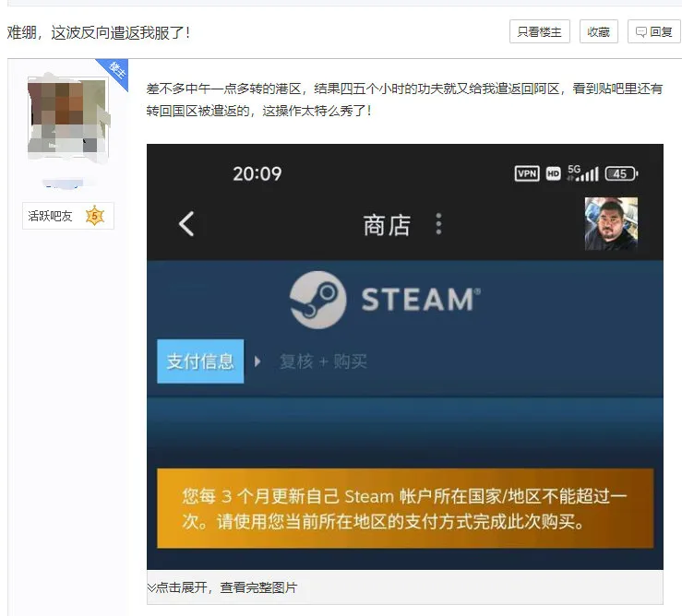Image resolution: width=682 pixels, height=616 pixels.
Task: Select the 复核 + 购买 step
Action: [323, 361]
